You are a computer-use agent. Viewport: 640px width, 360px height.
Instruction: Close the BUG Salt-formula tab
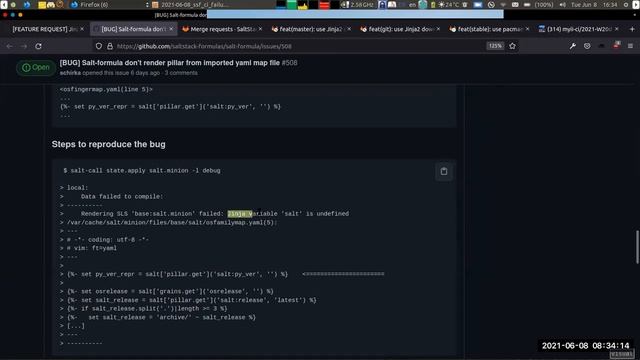tap(171, 29)
